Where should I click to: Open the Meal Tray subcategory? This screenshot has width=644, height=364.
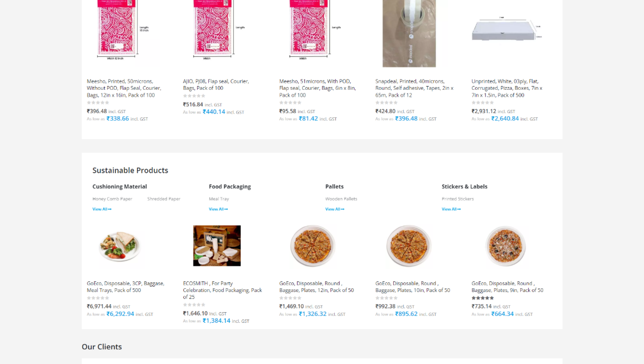click(x=219, y=199)
